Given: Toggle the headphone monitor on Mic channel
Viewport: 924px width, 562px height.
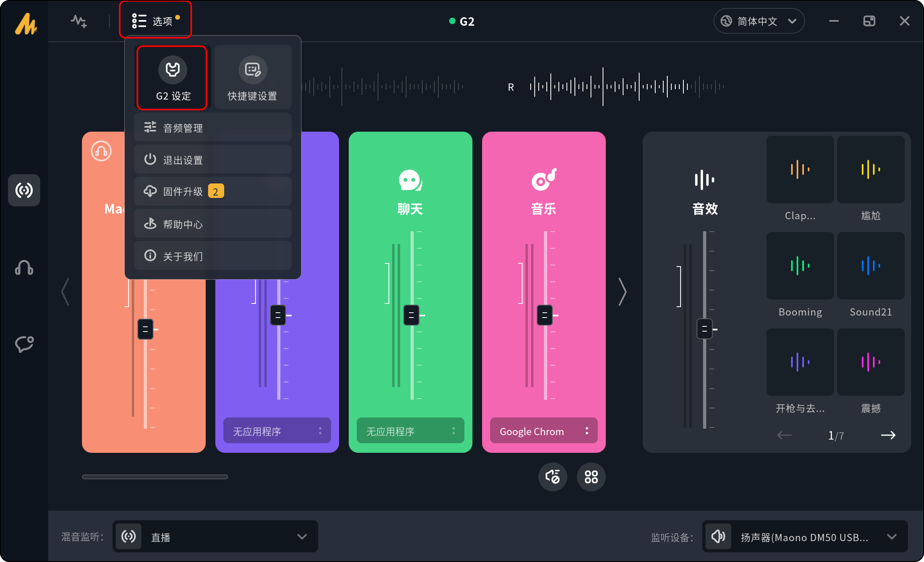Looking at the screenshot, I should (101, 151).
